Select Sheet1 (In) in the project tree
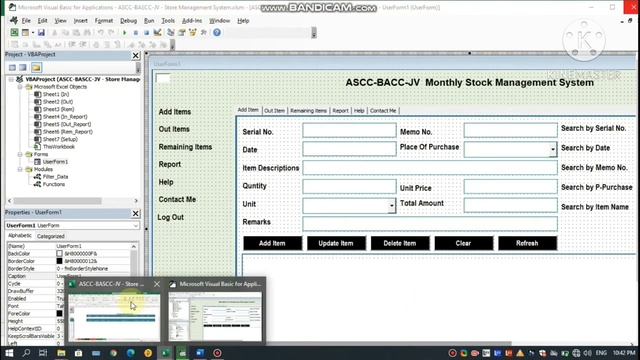Screen dimensions: 640x360 (x=56, y=94)
